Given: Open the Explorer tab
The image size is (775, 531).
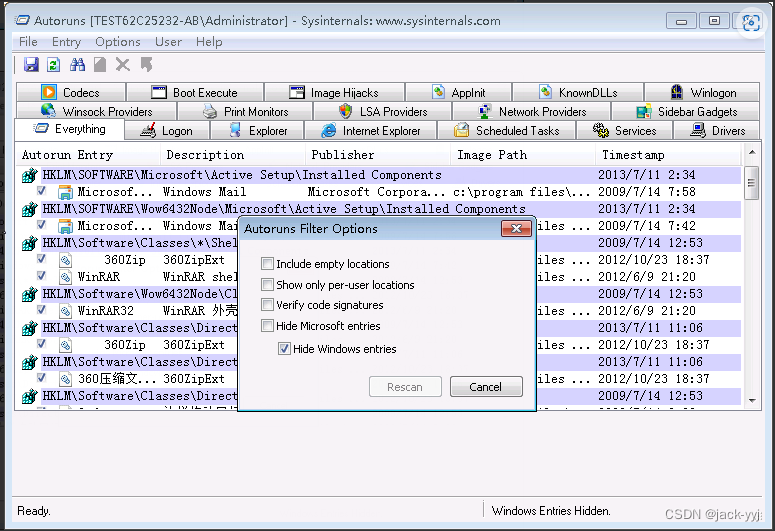Looking at the screenshot, I should pos(258,131).
